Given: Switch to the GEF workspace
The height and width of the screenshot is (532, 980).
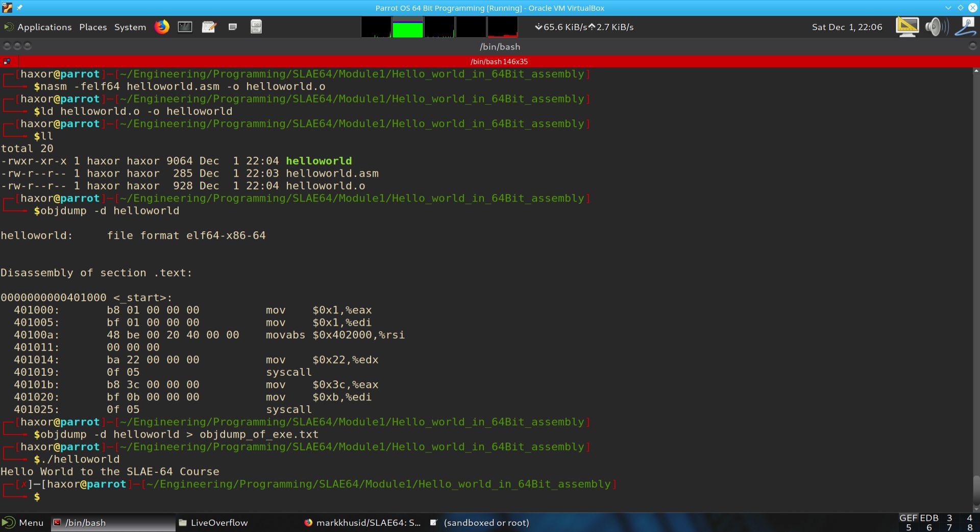Looking at the screenshot, I should [x=909, y=518].
